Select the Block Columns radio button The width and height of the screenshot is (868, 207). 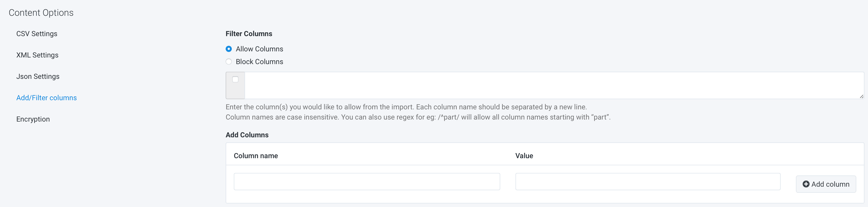229,62
